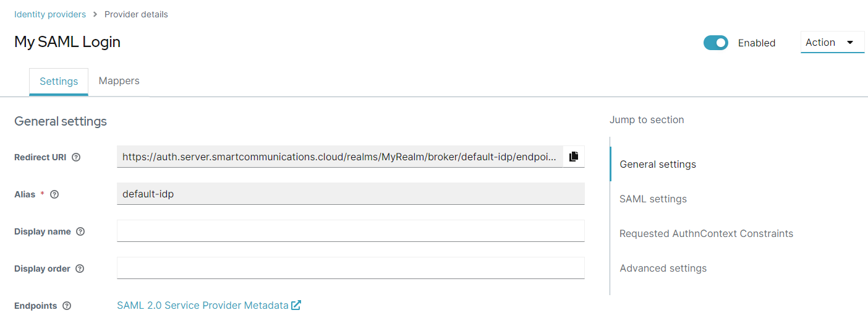Viewport: 868px width, 323px height.
Task: Click help icon beside Display order
Action: (80, 269)
